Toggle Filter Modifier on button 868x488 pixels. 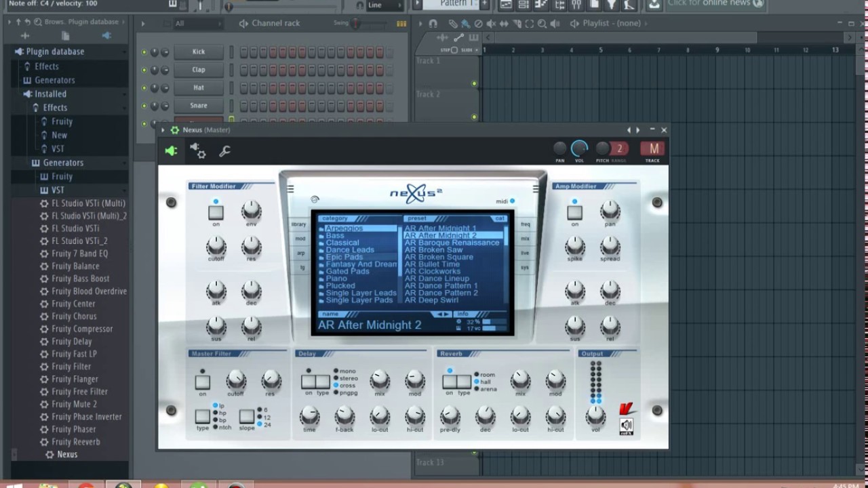(216, 212)
